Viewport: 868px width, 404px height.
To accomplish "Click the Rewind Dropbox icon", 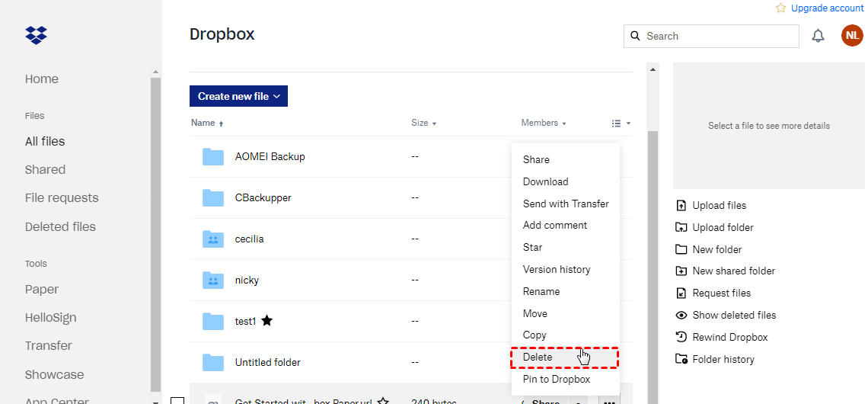I will (681, 337).
